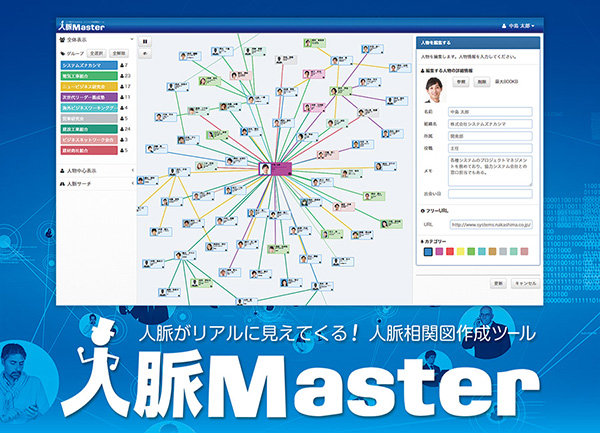Image resolution: width=600 pixels, height=433 pixels.
Task: Toggle the red group with 5 members
Action: coord(89,151)
